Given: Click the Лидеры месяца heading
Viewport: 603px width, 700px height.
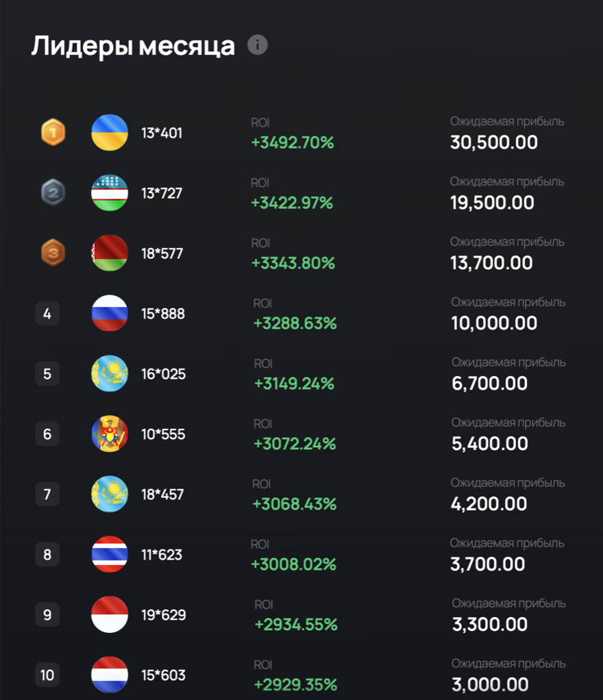Looking at the screenshot, I should click(133, 46).
